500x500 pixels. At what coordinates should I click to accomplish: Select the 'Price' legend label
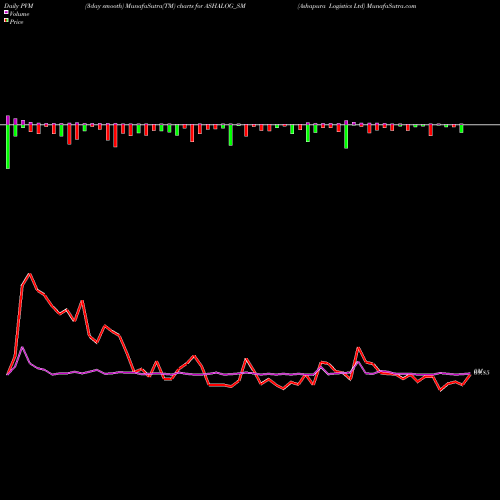(x=16, y=22)
